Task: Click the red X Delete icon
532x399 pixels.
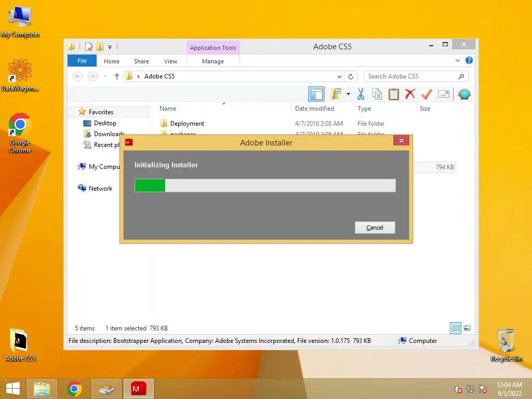Action: pos(410,94)
